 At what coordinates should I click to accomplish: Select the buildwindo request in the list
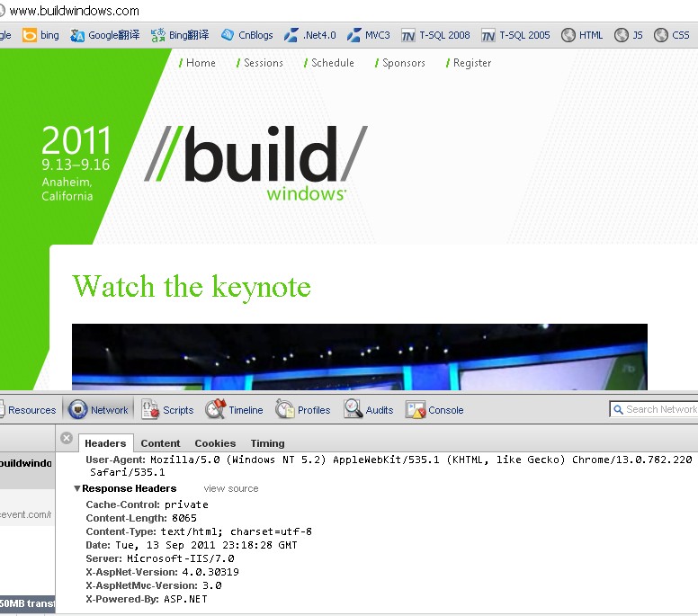(x=27, y=469)
